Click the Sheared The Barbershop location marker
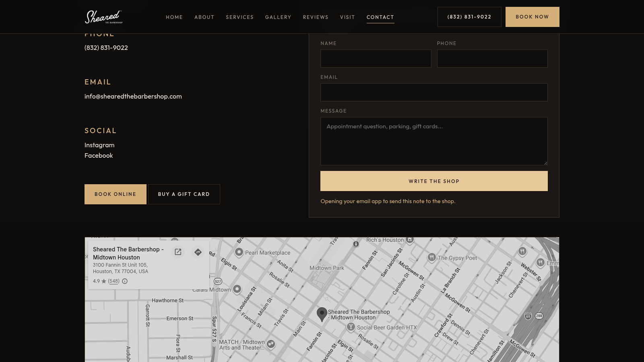Screen dimensions: 644x362 322,314
